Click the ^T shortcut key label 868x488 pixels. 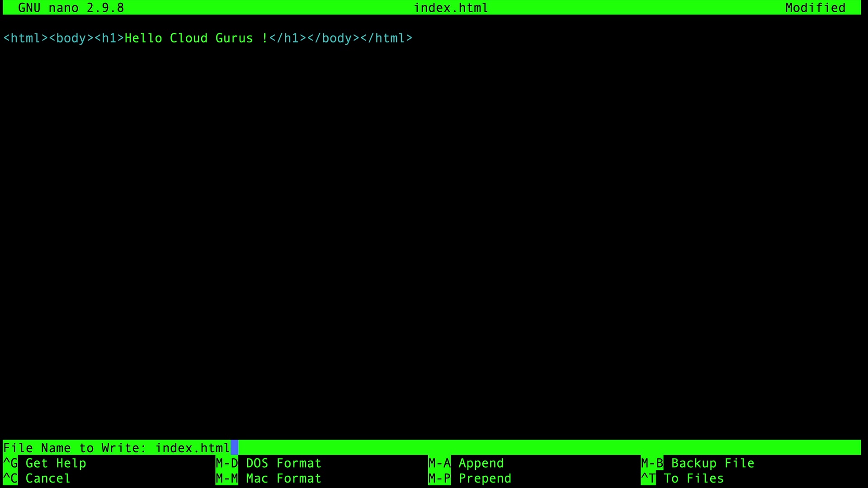648,479
